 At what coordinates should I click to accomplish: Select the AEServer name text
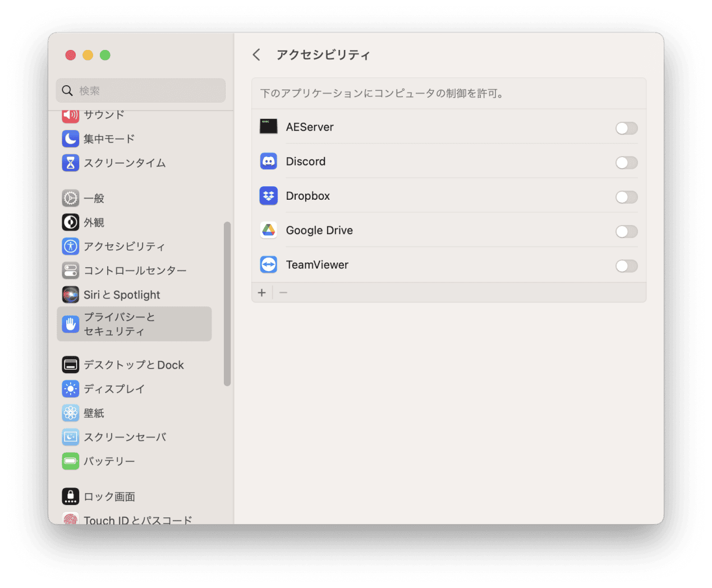tap(310, 127)
